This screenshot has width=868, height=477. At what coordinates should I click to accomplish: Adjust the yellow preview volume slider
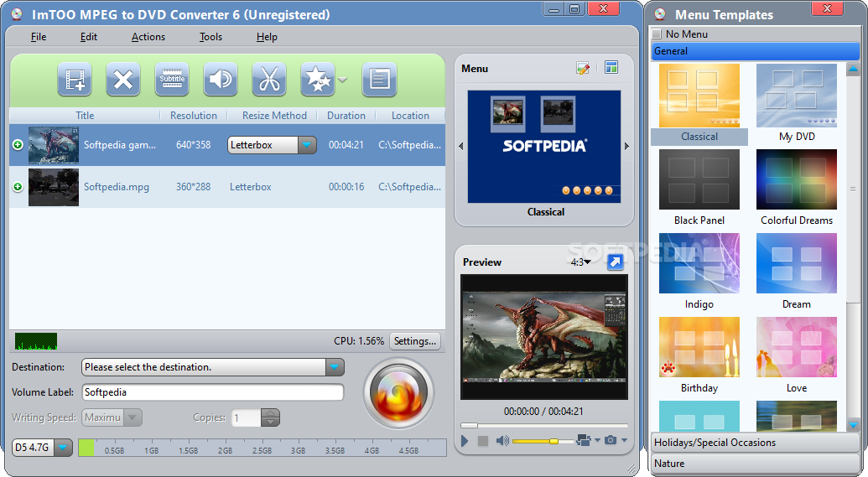[x=543, y=441]
